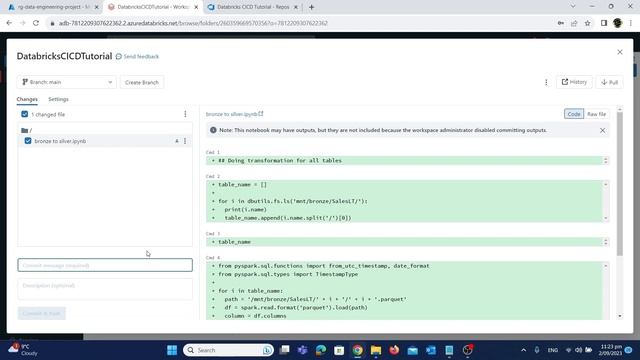Screen dimensions: 640x360
Task: Close the DatabricksCICDTutorial dialog
Action: click(x=620, y=52)
